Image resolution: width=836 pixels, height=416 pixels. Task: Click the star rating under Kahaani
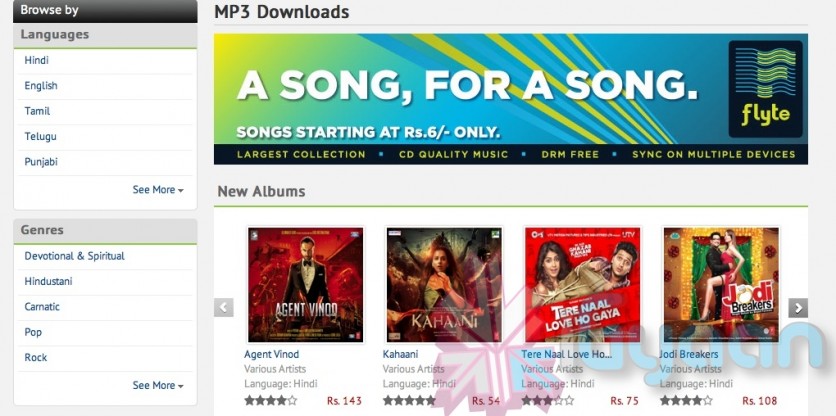[409, 400]
